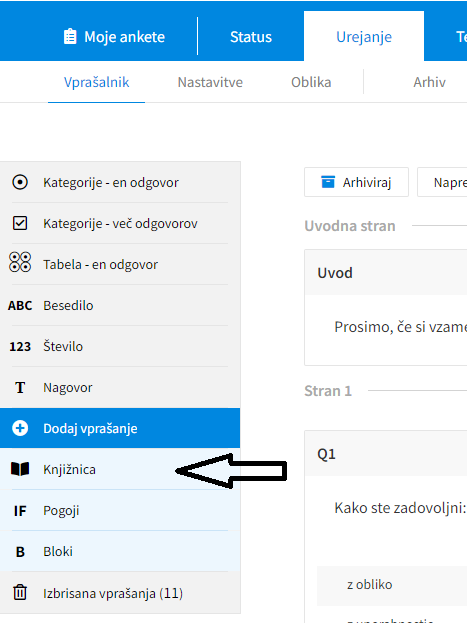Open the Arhiv sub-tab

click(429, 82)
